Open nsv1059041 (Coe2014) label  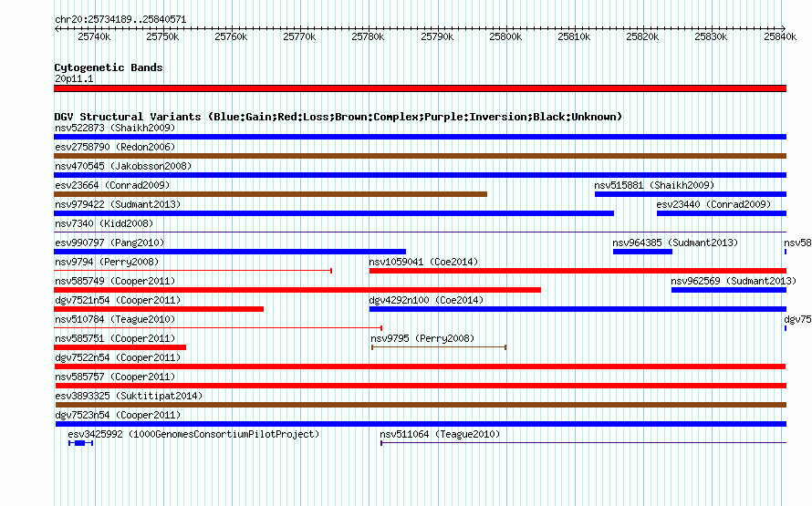(x=423, y=262)
